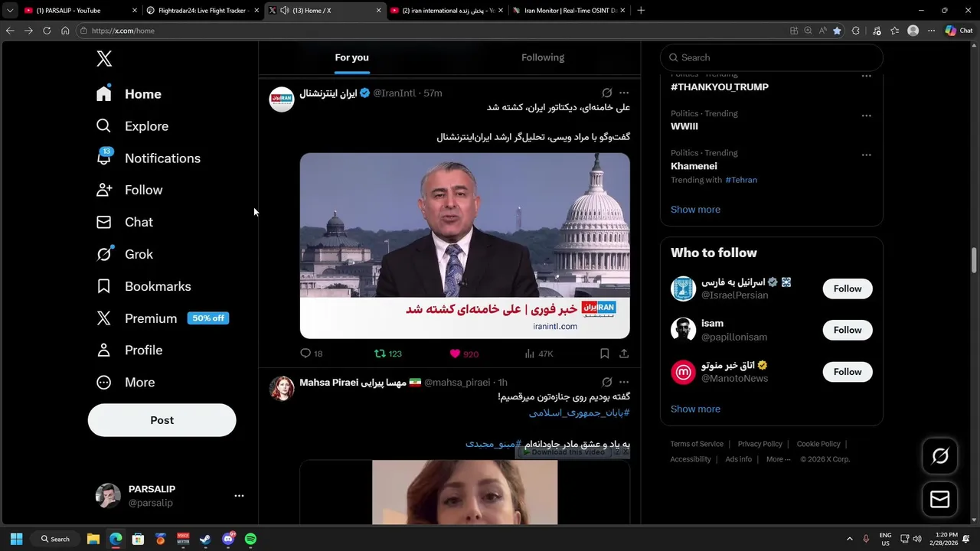Open more options on Mahsa Piraei post
980x551 pixels.
click(624, 382)
